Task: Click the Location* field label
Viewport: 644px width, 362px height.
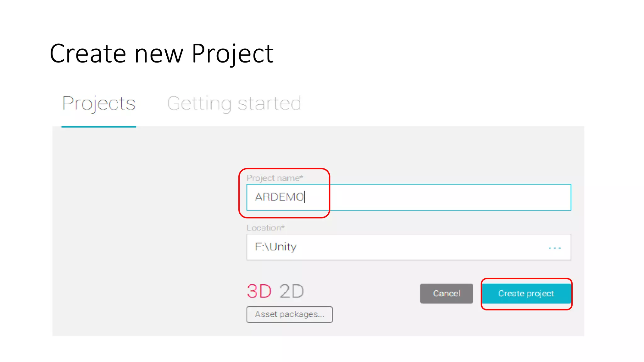Action: coord(265,228)
